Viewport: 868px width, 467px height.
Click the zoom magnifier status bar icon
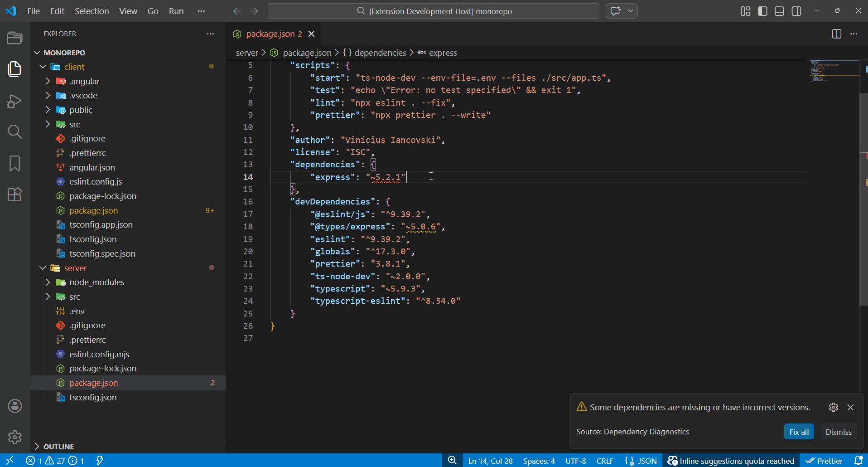452,461
